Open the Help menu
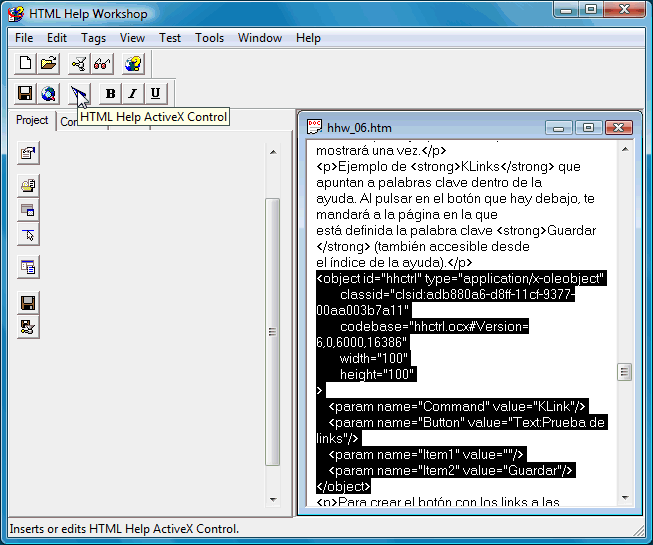The width and height of the screenshot is (653, 545). click(308, 38)
